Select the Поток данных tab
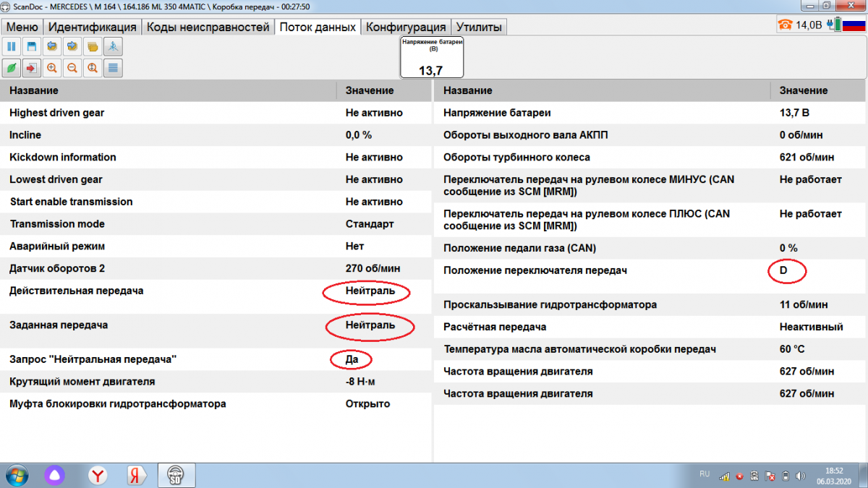The height and width of the screenshot is (488, 868). pos(318,27)
